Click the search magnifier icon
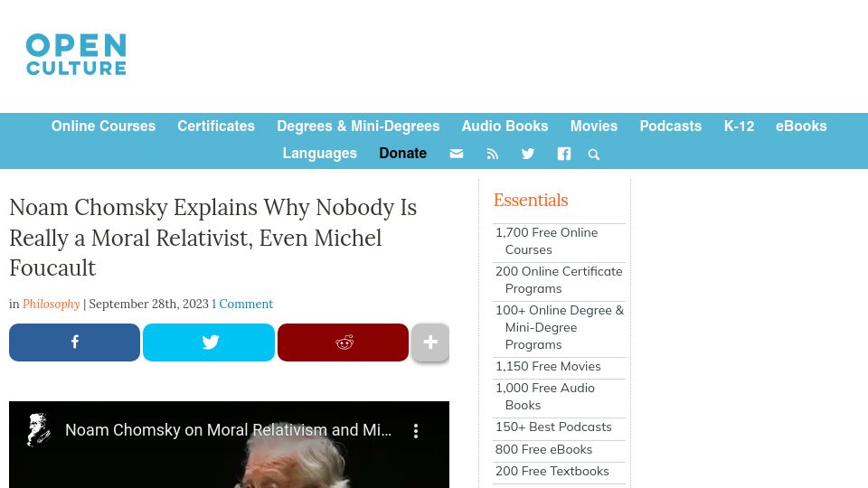 pos(593,155)
